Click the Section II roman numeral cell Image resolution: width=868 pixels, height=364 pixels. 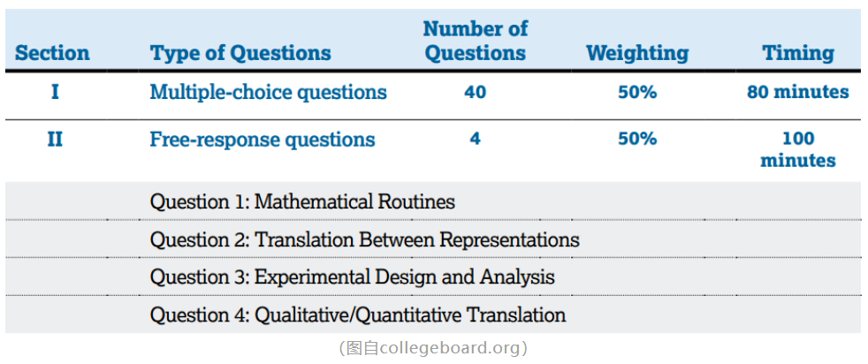(55, 140)
